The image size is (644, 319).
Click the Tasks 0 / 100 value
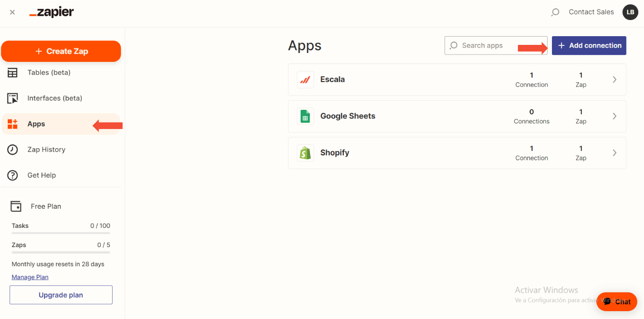pyautogui.click(x=100, y=226)
